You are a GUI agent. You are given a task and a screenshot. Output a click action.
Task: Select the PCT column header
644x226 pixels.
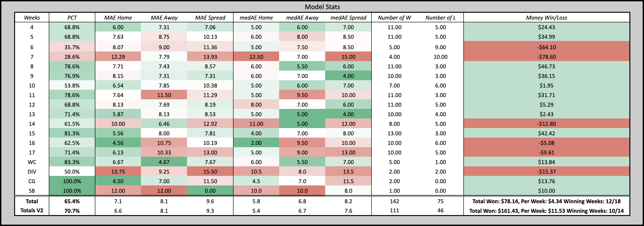click(x=72, y=18)
